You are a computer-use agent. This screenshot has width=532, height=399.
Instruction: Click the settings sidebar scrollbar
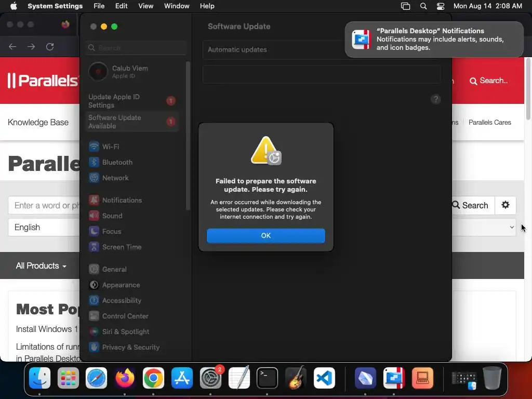[188, 136]
